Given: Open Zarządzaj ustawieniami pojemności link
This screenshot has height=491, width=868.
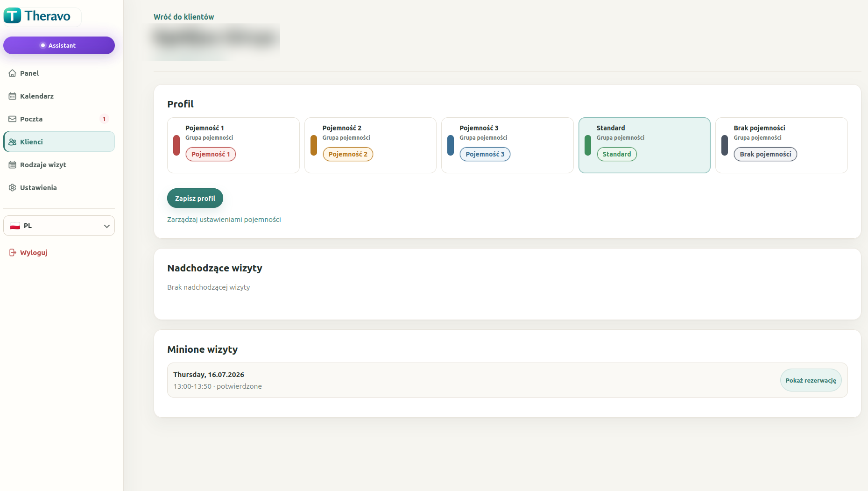Looking at the screenshot, I should [x=224, y=220].
